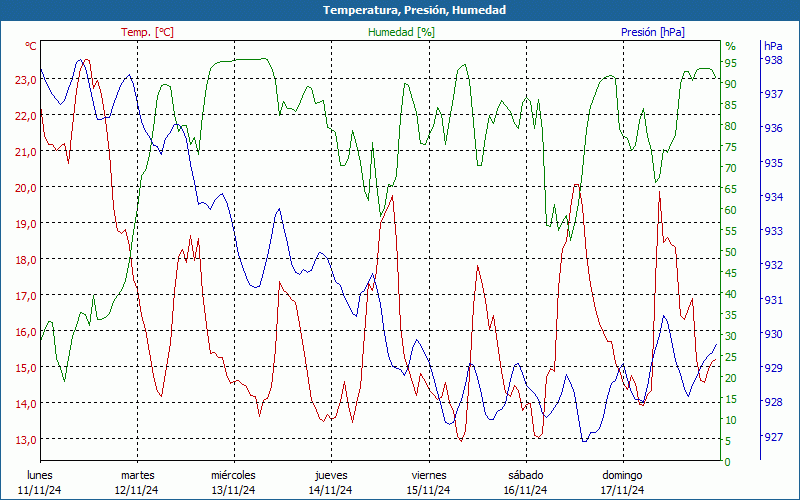Click the '17,0' temperature axis value

[27, 296]
